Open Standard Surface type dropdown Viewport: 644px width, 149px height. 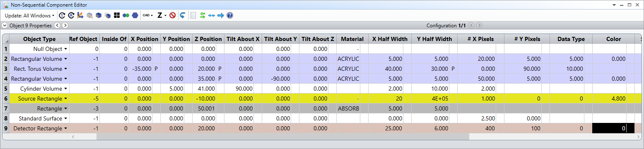[65, 118]
